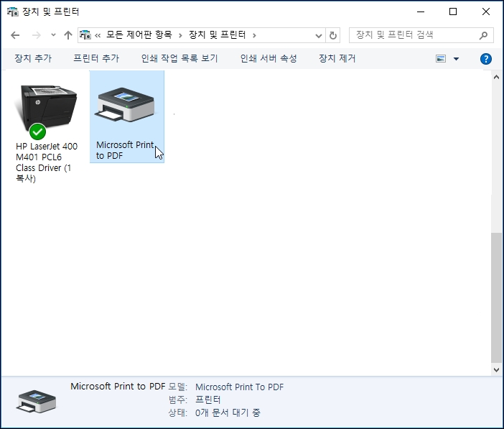Minimize the 장치 및 프린터 window
Screen dimensions: 504x429
pos(421,11)
